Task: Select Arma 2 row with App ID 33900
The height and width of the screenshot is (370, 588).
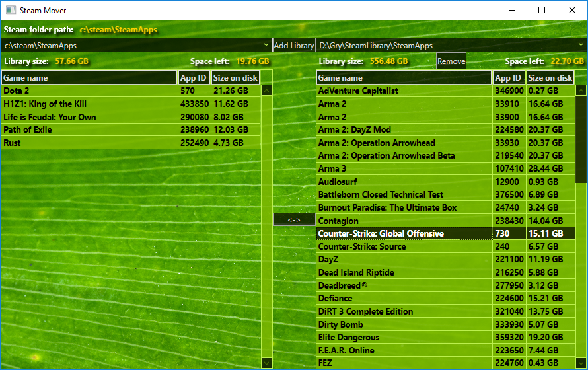Action: pyautogui.click(x=445, y=117)
